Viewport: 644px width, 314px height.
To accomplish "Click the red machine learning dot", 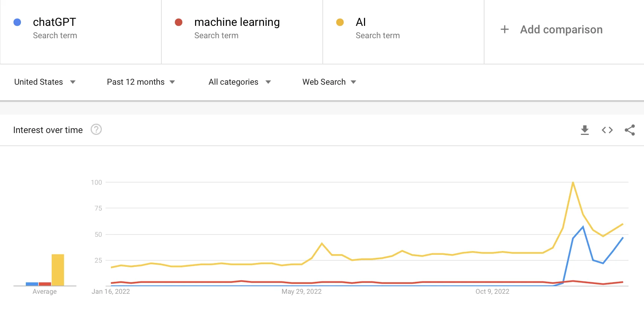I will pyautogui.click(x=179, y=22).
